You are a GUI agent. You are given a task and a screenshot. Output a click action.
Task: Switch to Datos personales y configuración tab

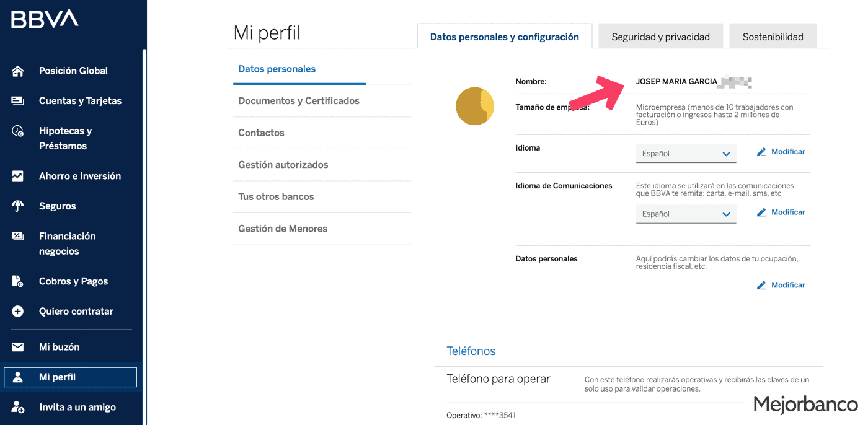[505, 37]
